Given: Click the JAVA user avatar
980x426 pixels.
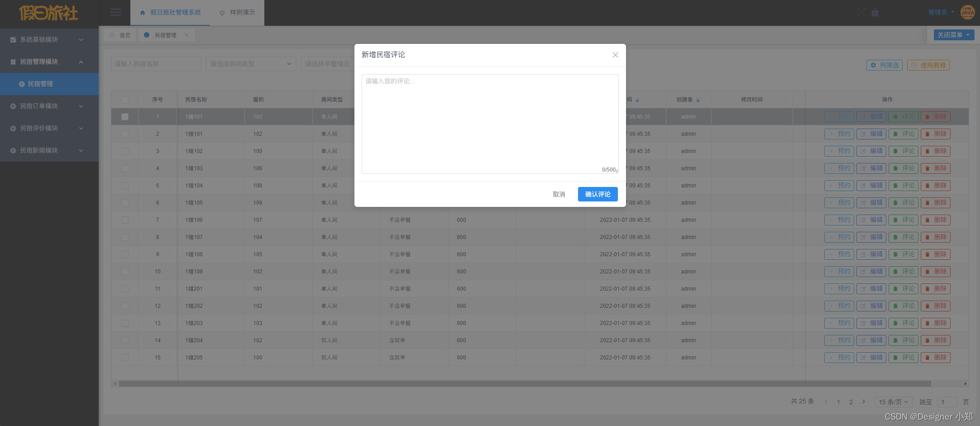Looking at the screenshot, I should tap(968, 12).
